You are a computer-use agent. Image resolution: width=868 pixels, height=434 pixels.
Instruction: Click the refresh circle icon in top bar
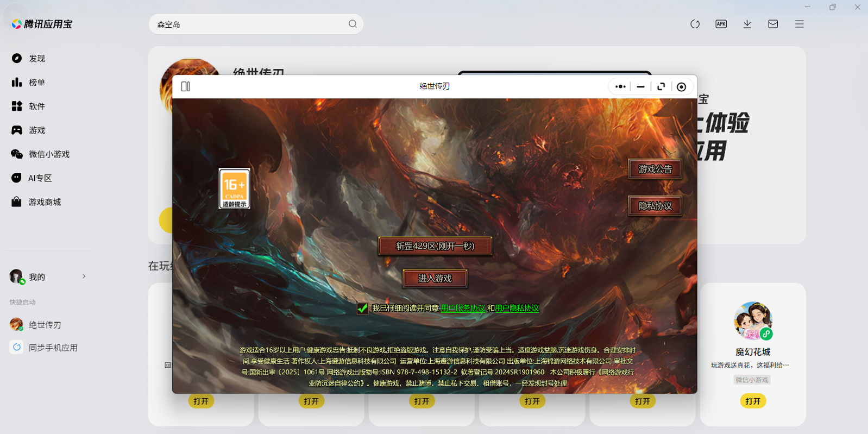coord(695,24)
